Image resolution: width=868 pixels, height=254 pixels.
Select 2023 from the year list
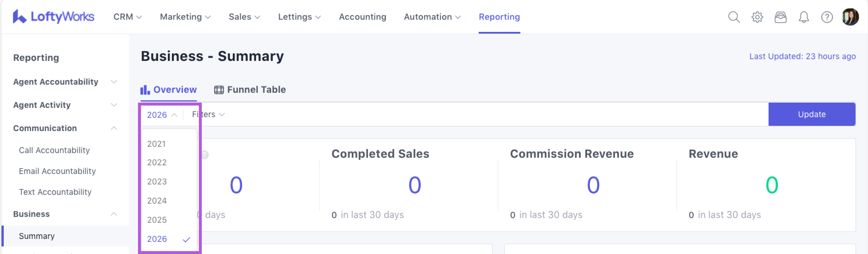[157, 182]
